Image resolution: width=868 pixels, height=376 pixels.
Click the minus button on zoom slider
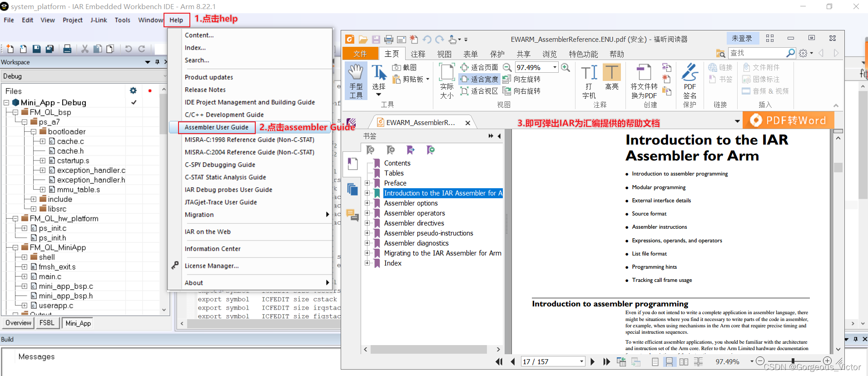pos(760,361)
